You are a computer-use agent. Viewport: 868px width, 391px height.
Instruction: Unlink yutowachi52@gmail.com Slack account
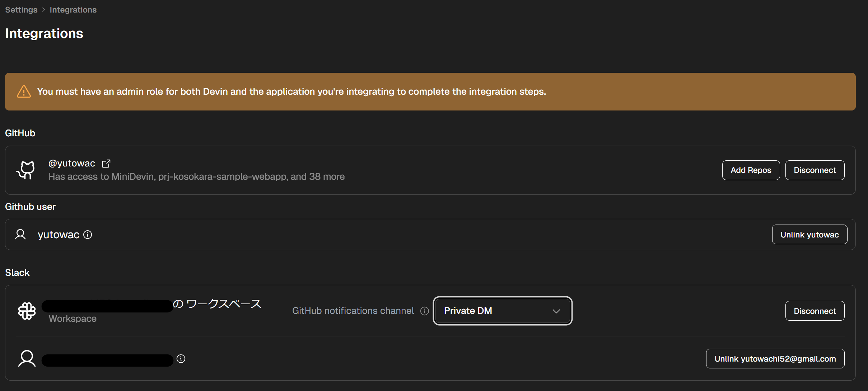point(775,359)
